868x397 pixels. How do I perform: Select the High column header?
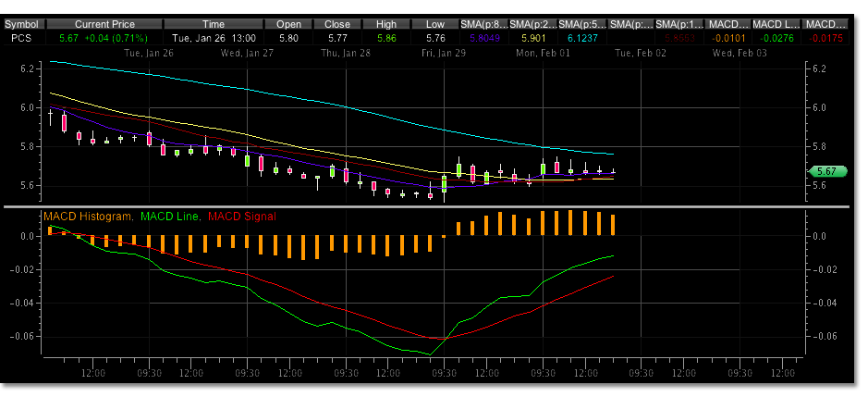386,22
